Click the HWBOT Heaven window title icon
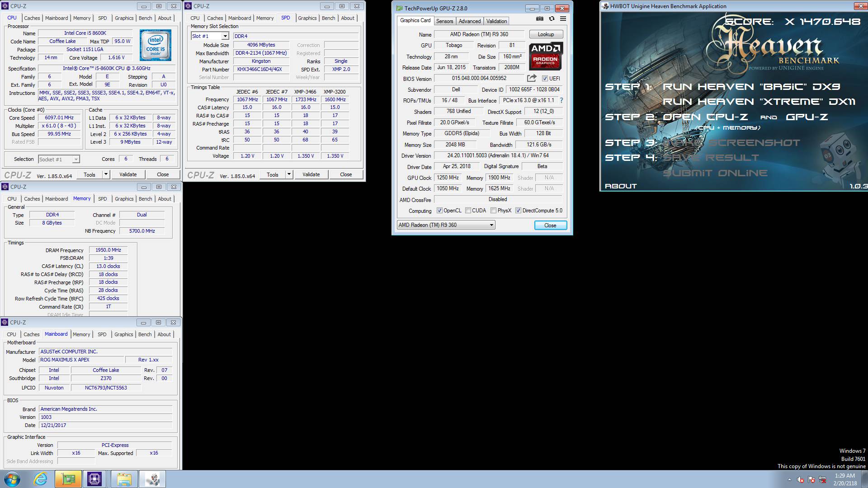 pos(605,6)
